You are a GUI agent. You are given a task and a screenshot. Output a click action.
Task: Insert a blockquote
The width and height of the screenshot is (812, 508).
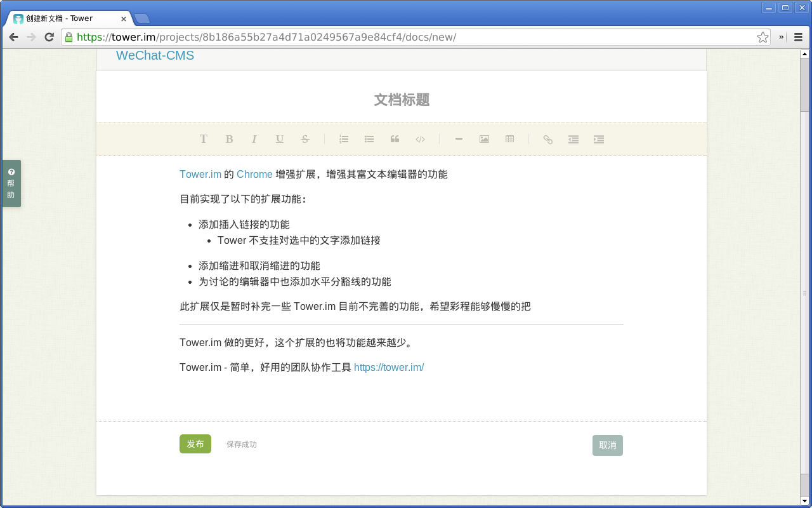[395, 139]
